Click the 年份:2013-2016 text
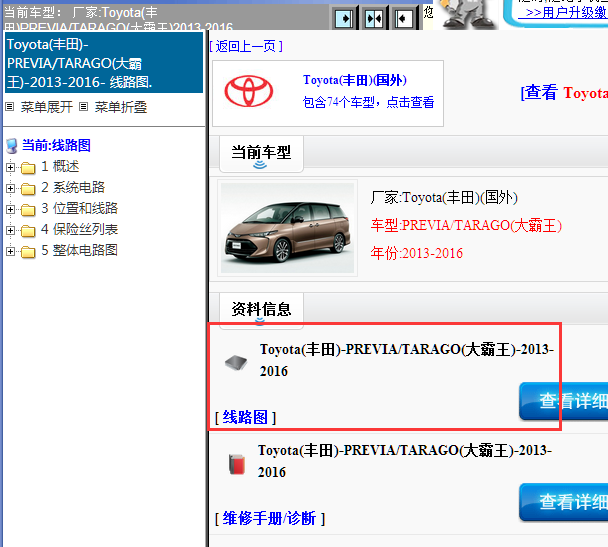608x547 pixels. 416,253
